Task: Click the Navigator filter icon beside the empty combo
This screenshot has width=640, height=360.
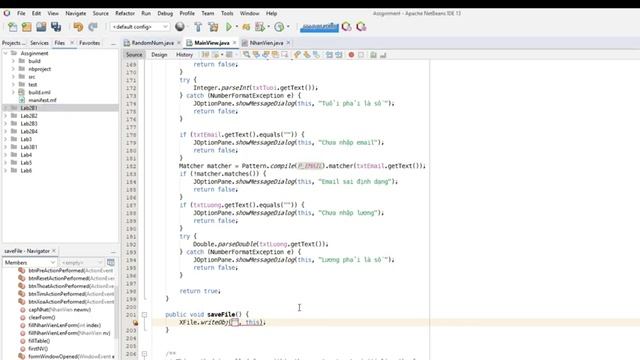Action: pyautogui.click(x=111, y=262)
